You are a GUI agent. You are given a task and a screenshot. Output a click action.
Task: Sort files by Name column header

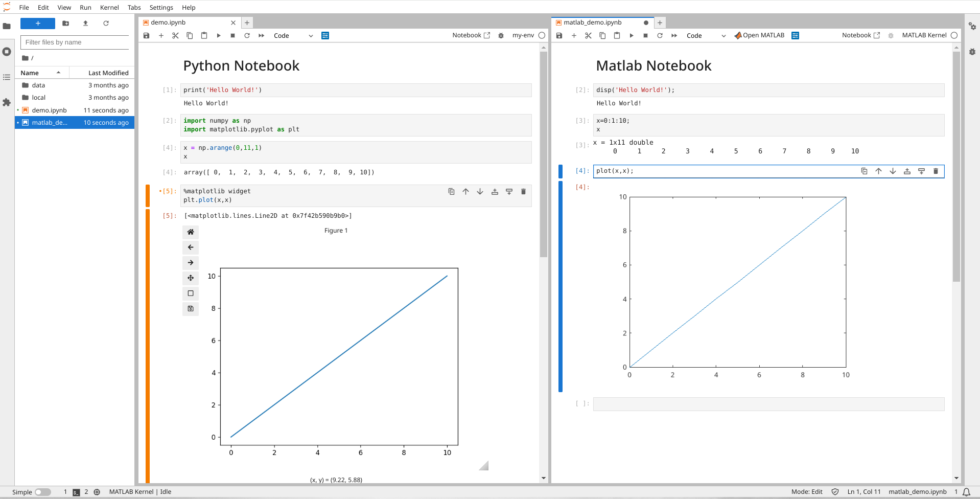pos(42,73)
